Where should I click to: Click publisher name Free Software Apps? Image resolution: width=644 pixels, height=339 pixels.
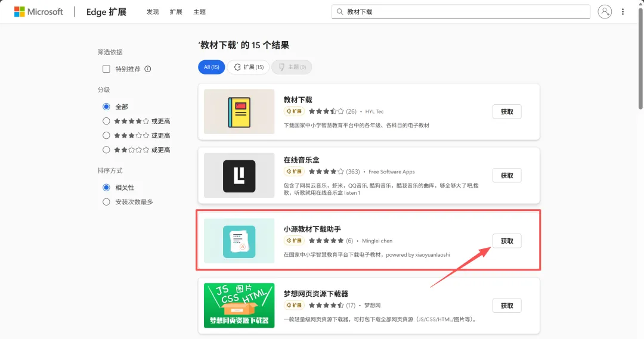tap(391, 172)
